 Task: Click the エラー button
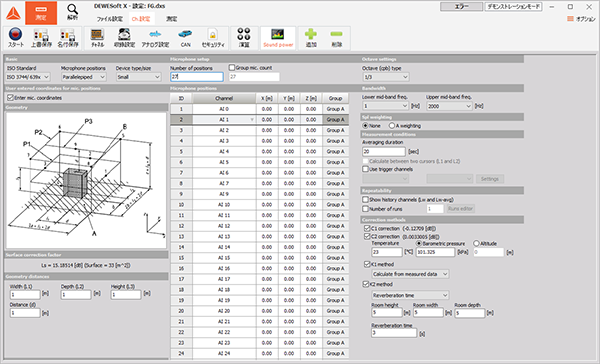pos(461,7)
